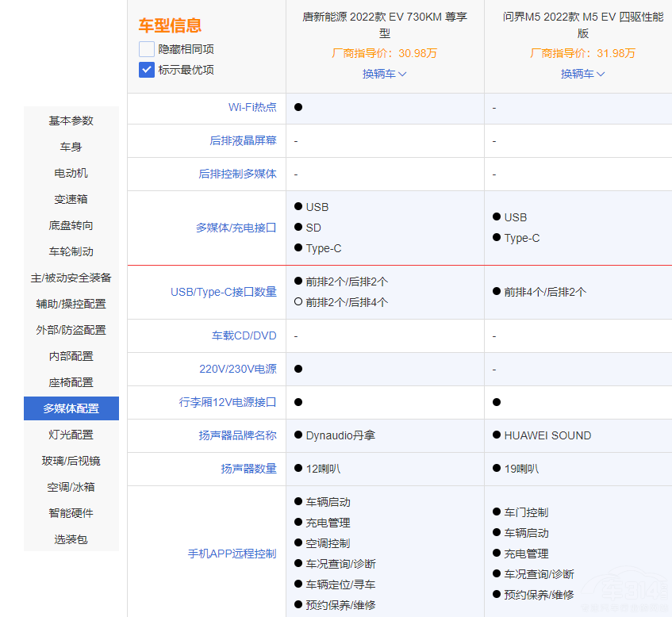
Task: Select 车身 in the sidebar
Action: (x=71, y=147)
